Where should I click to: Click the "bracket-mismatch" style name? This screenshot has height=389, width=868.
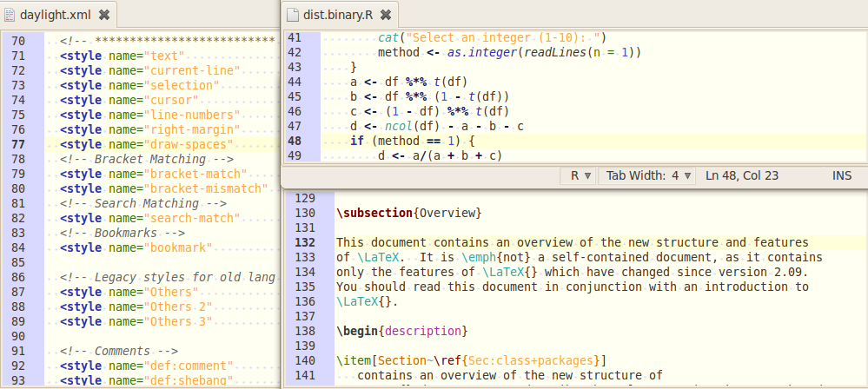pos(206,188)
